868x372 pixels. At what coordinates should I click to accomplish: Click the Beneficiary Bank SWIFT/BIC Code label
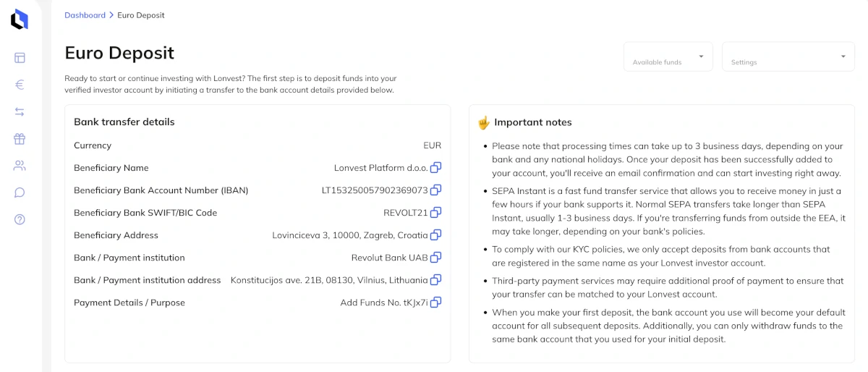pos(145,213)
